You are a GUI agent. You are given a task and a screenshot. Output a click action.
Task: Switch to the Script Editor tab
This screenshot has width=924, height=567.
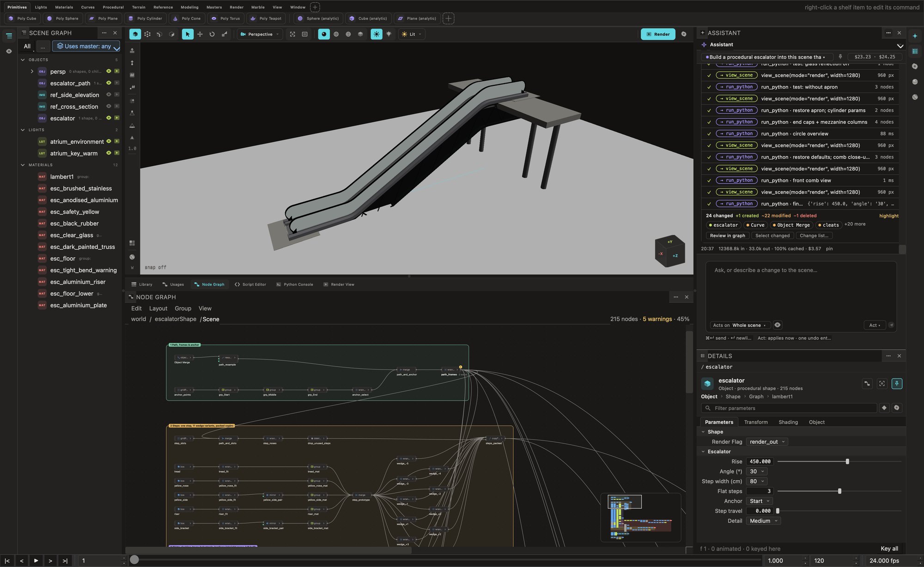tap(250, 284)
